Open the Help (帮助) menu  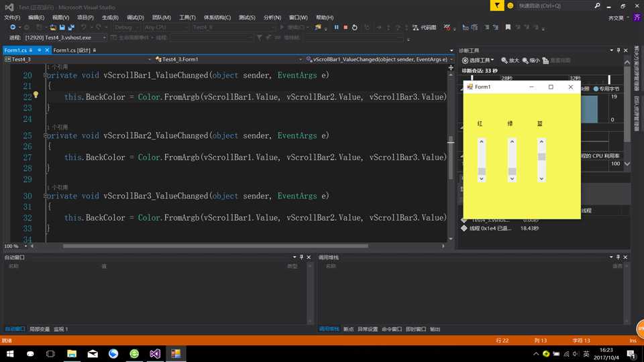click(x=325, y=17)
